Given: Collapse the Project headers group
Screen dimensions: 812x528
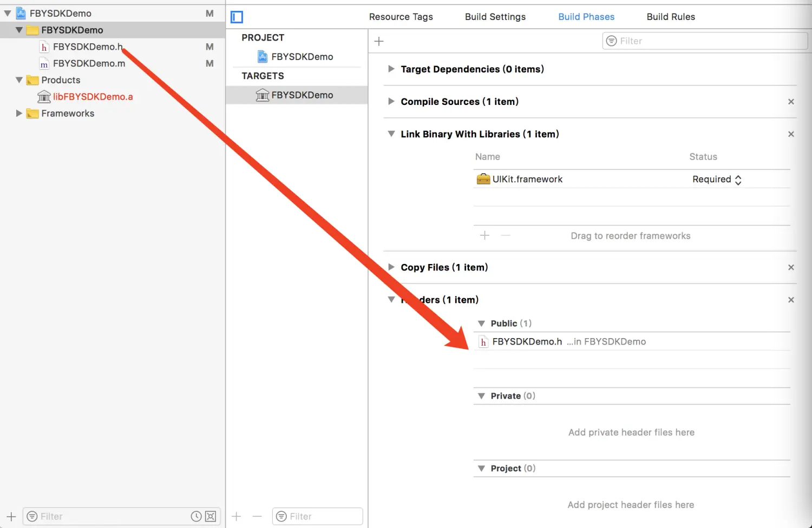Looking at the screenshot, I should (x=481, y=468).
